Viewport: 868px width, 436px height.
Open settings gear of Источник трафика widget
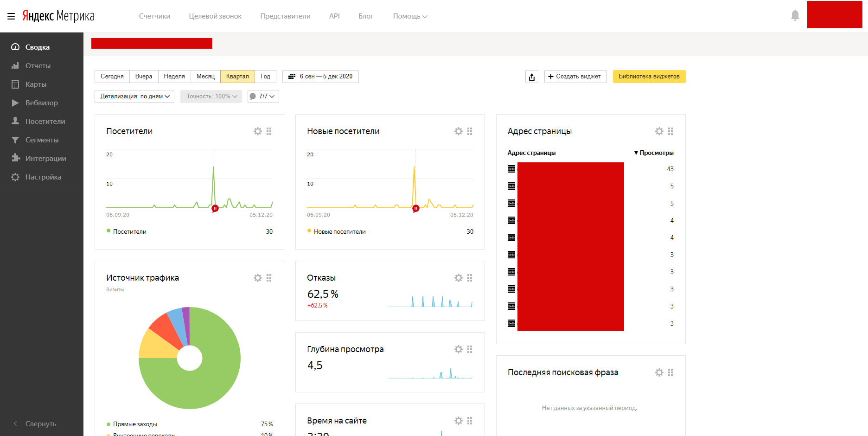click(258, 278)
